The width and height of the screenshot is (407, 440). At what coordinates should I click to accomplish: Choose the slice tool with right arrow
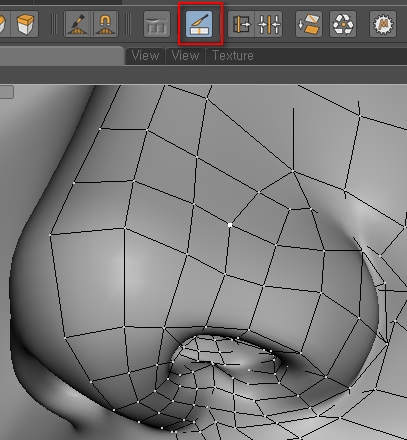[241, 24]
